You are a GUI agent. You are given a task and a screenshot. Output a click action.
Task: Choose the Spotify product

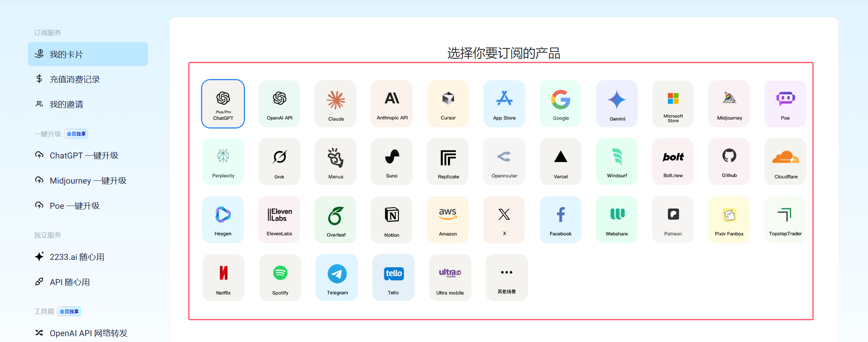(x=280, y=278)
